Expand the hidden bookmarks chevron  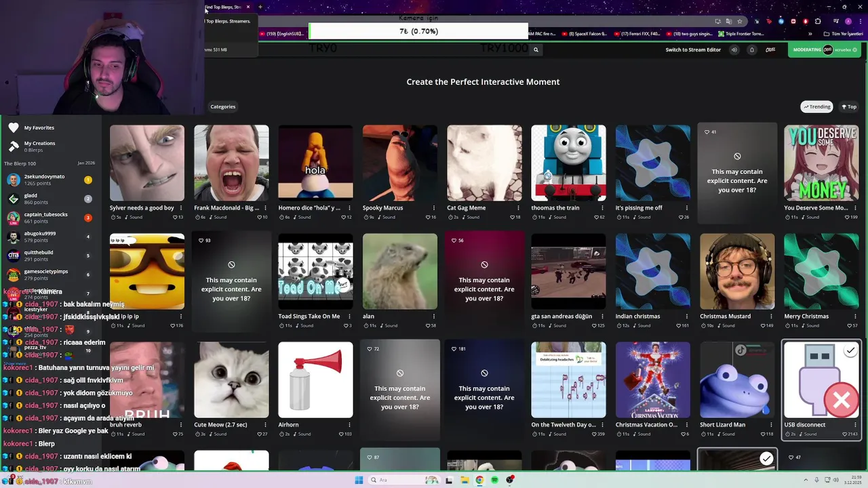[810, 34]
